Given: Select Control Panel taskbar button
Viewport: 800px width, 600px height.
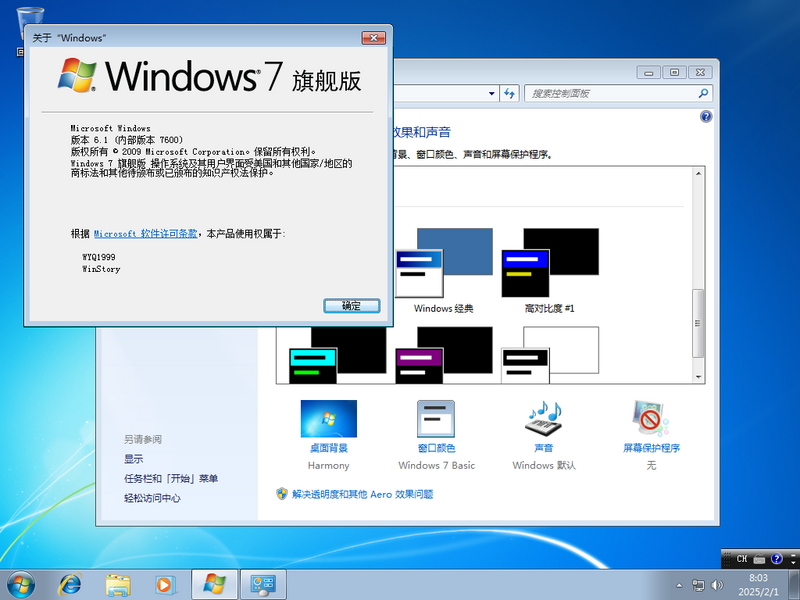Looking at the screenshot, I should [263, 585].
